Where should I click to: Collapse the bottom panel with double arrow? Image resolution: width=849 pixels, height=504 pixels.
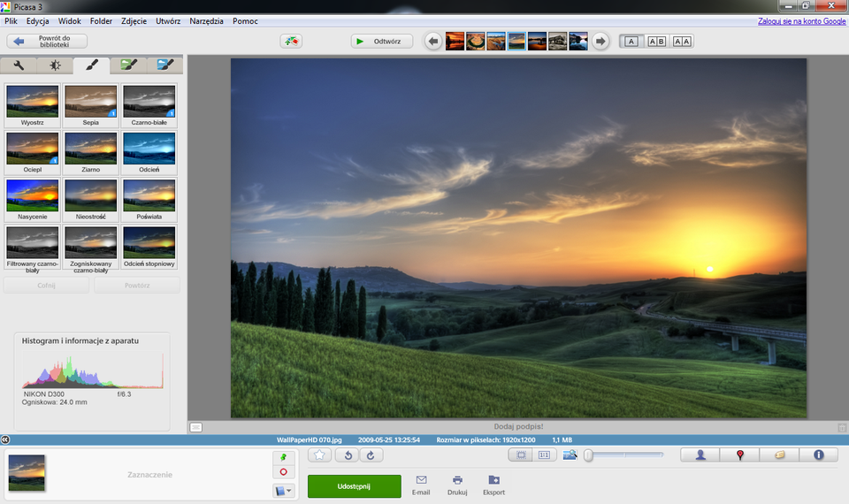coord(5,439)
